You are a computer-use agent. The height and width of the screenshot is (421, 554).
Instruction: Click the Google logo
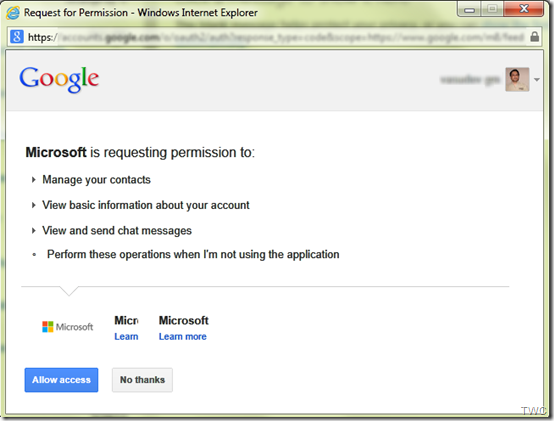(x=59, y=79)
